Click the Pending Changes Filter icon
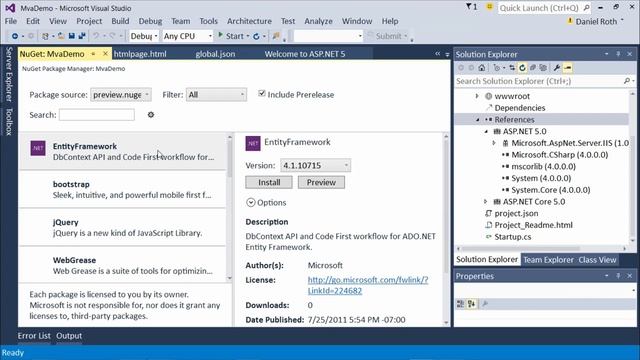This screenshot has height=360, width=640. [x=497, y=68]
